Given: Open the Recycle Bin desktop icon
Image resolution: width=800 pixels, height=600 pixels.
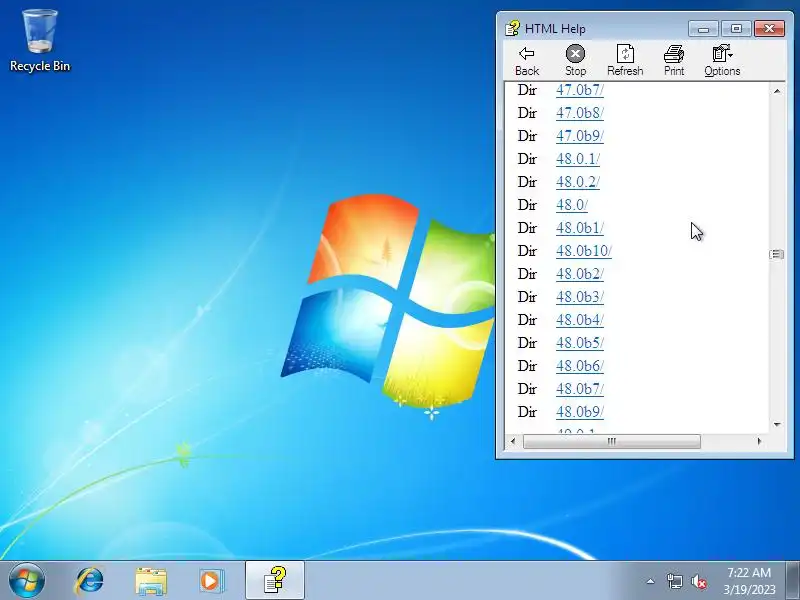Looking at the screenshot, I should 40,41.
